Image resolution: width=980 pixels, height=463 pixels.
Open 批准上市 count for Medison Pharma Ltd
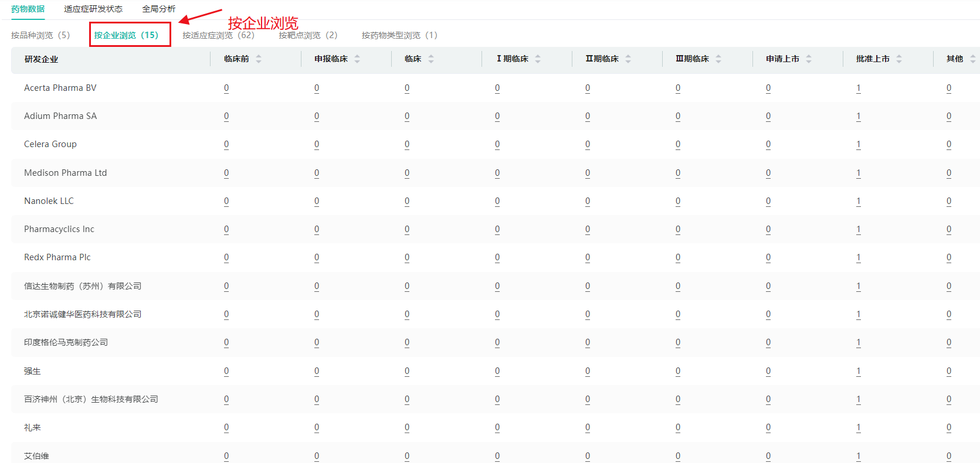coord(859,173)
